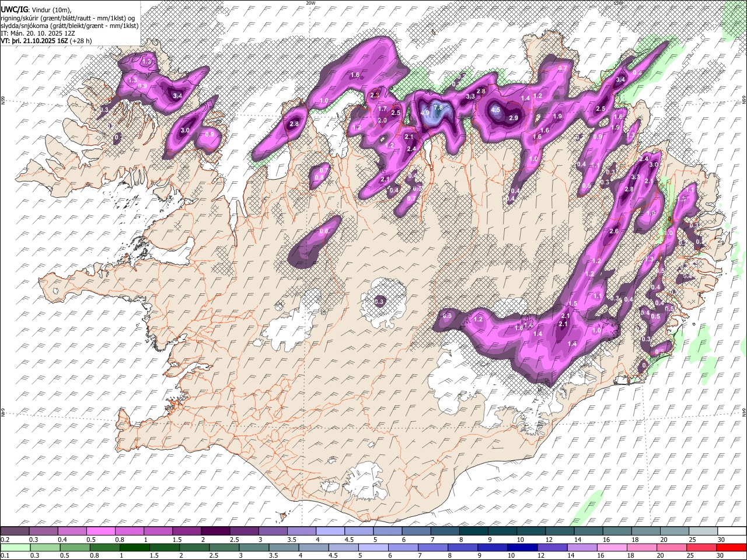
Task: Click the 0.5 pink swatch in upper legend bar
Action: [100, 531]
